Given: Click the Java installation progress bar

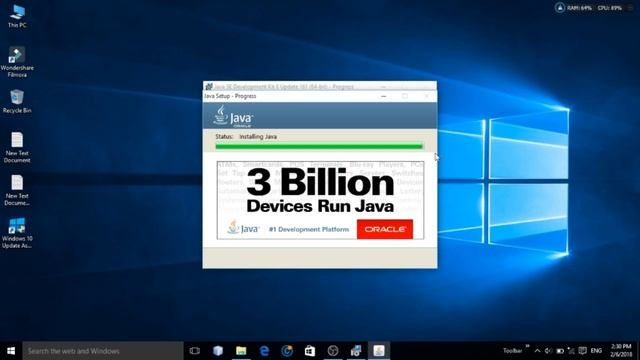Looking at the screenshot, I should click(x=319, y=146).
